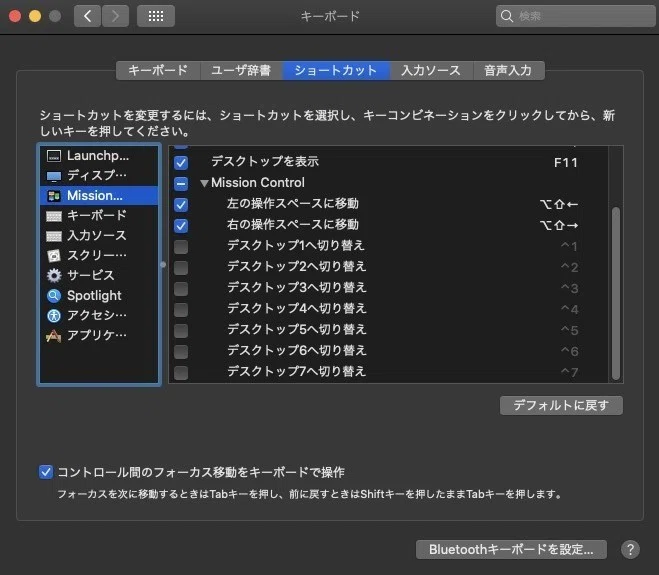The image size is (659, 575).
Task: Click the ^6 shortcut value
Action: [569, 351]
